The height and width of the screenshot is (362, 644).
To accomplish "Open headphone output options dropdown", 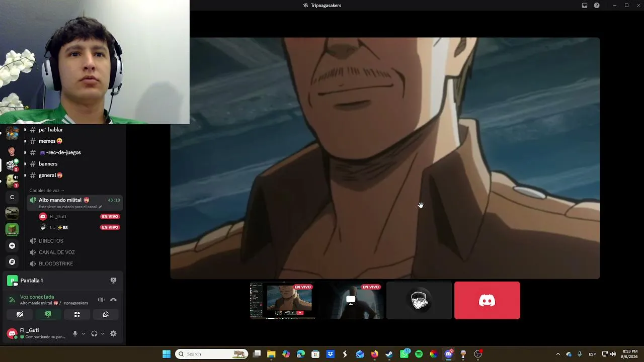I will tap(103, 333).
